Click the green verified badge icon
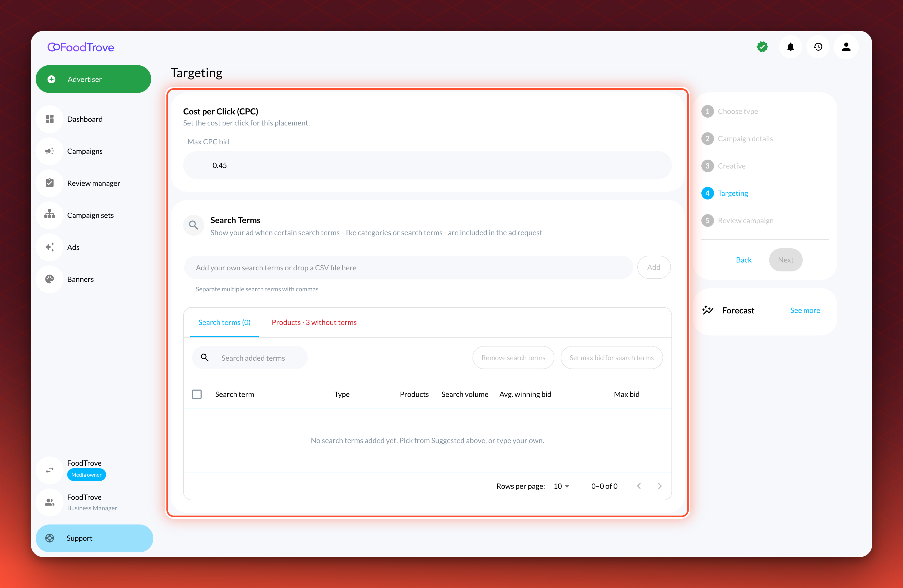Screen dimensions: 903x588 pos(762,47)
